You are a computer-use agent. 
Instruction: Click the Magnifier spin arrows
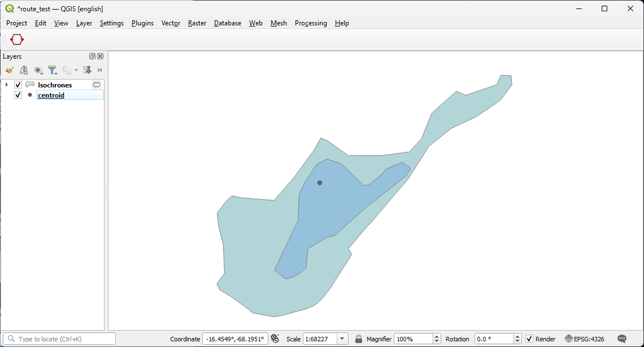[x=437, y=339]
